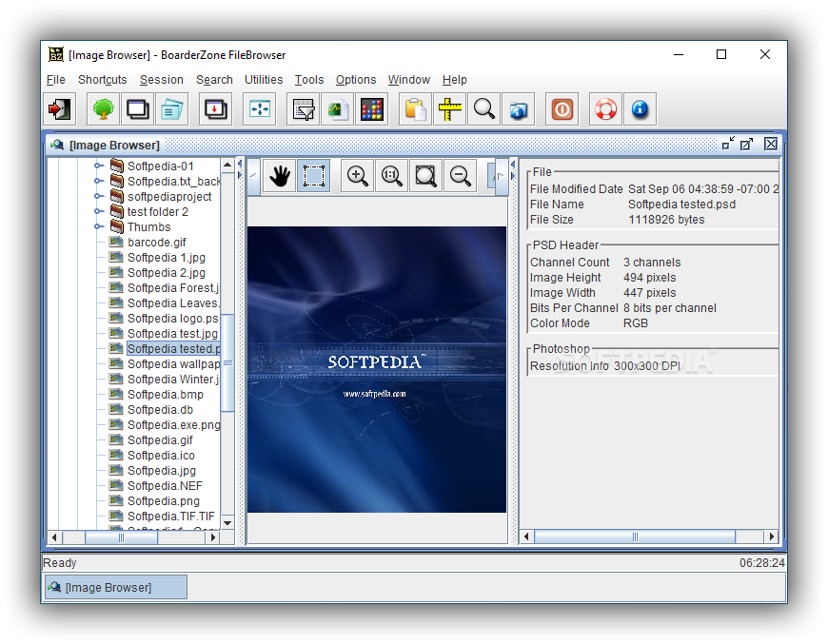Viewport: 828px width, 644px height.
Task: Set image zoom to 1:1
Action: [x=391, y=176]
